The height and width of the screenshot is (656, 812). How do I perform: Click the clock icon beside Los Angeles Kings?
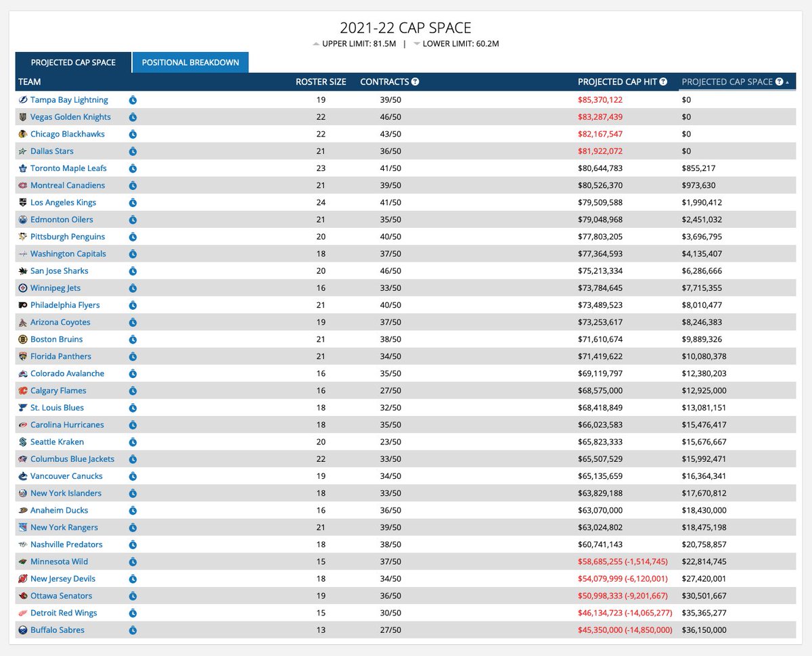pyautogui.click(x=133, y=203)
